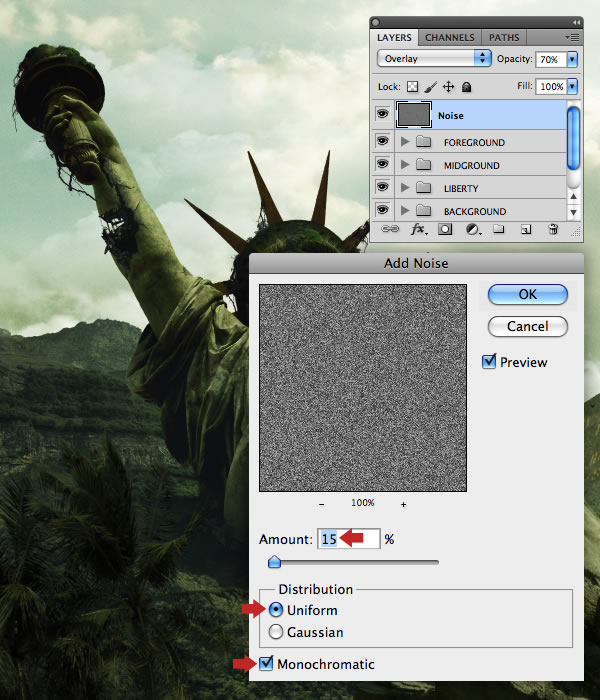Click the layers scroll up arrow
Image resolution: width=600 pixels, height=700 pixels.
(574, 196)
